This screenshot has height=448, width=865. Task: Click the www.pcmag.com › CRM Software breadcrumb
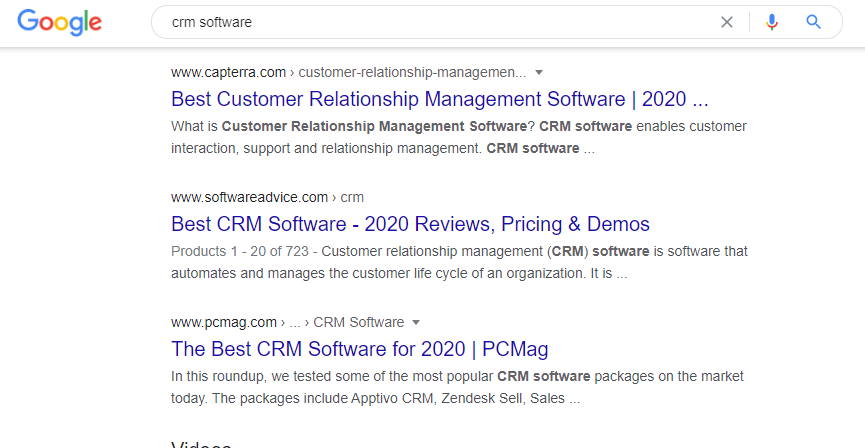287,322
